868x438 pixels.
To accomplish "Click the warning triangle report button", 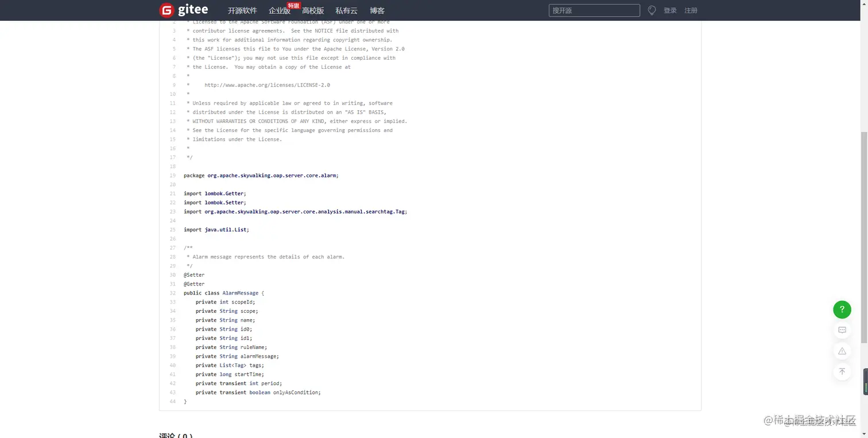I will 842,351.
